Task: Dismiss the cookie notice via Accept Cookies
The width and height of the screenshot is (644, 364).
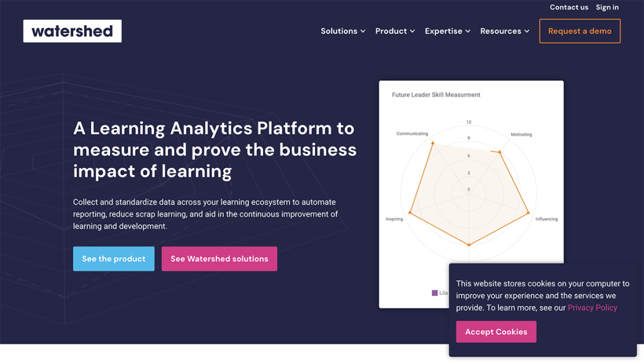Action: (x=496, y=331)
